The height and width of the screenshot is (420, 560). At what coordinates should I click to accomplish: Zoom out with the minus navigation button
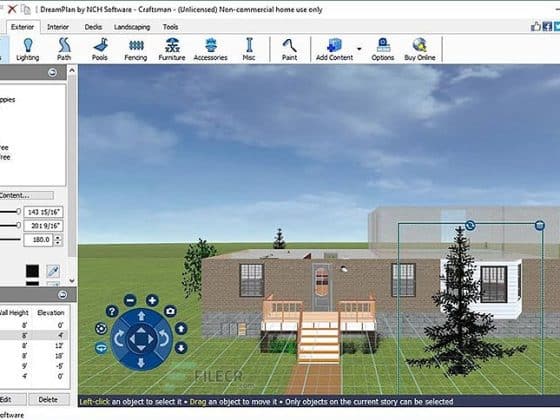(130, 300)
